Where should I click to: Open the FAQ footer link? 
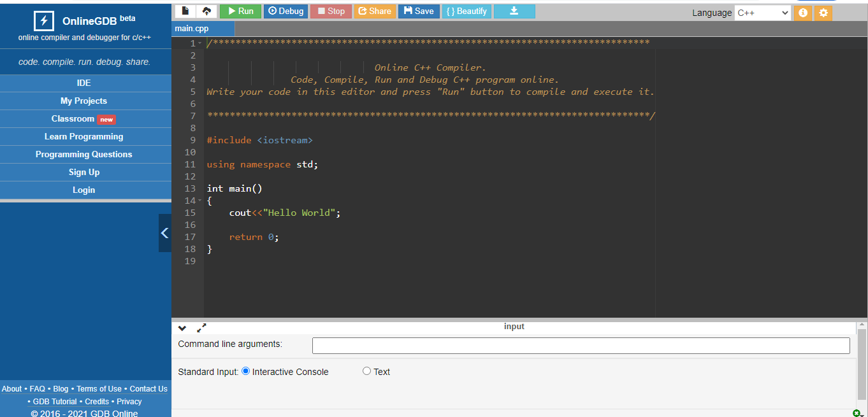pos(37,389)
